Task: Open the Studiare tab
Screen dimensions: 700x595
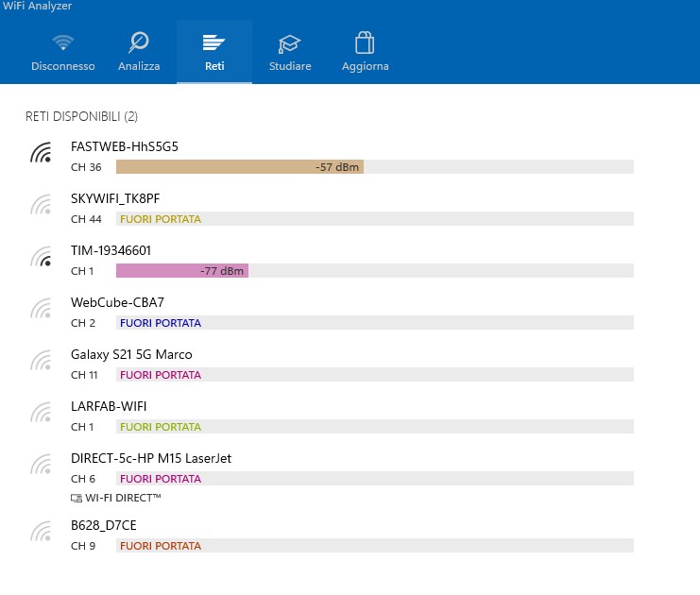Action: point(290,52)
